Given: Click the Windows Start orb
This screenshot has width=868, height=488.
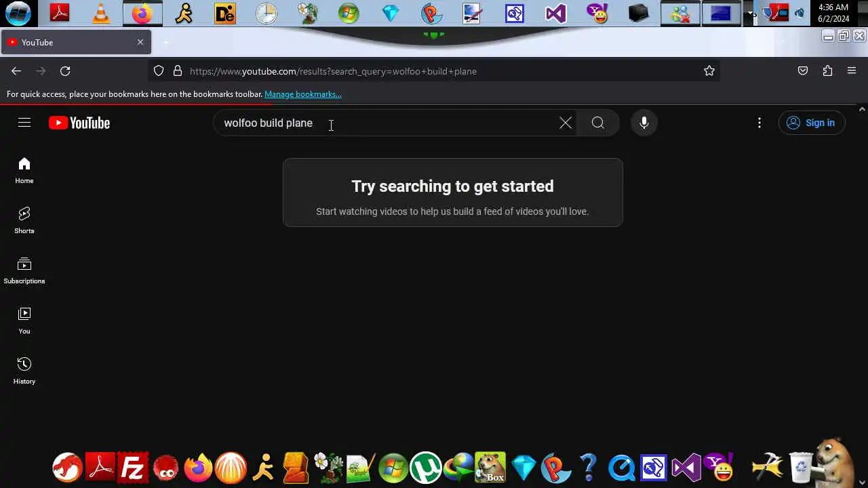Looking at the screenshot, I should tap(18, 13).
